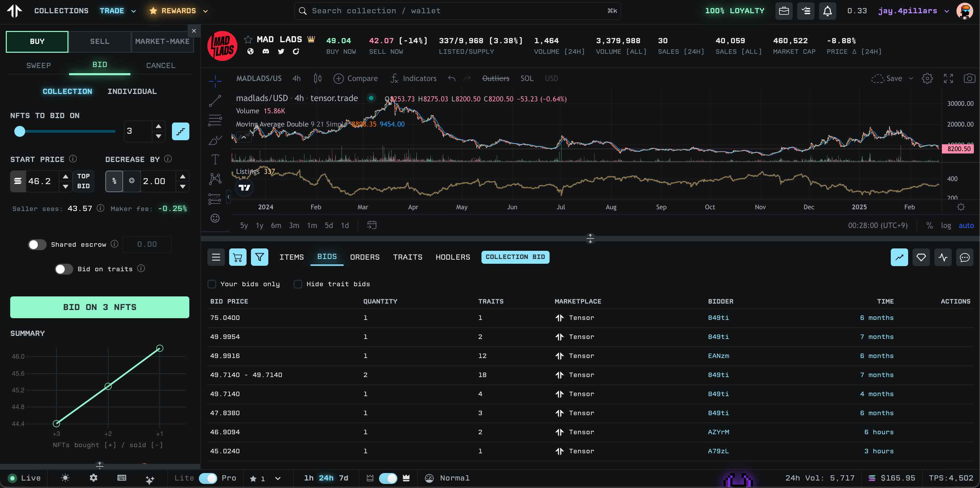Toggle Shared escrow switch
The image size is (980, 488).
click(x=37, y=244)
